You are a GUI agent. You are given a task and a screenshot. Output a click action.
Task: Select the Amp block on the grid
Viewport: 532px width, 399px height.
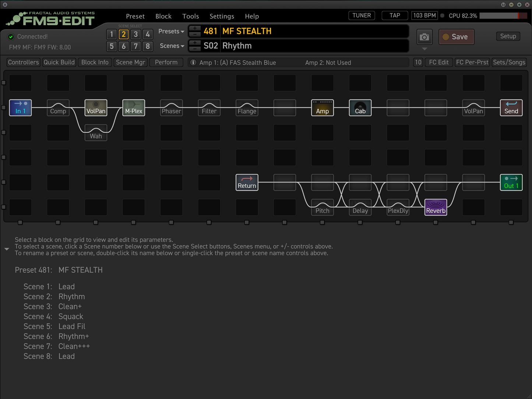pos(322,108)
